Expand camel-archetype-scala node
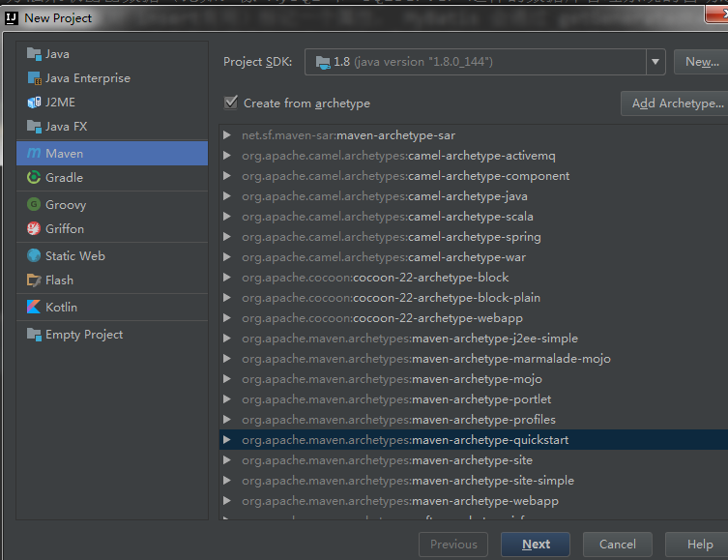Image resolution: width=728 pixels, height=560 pixels. [x=227, y=217]
